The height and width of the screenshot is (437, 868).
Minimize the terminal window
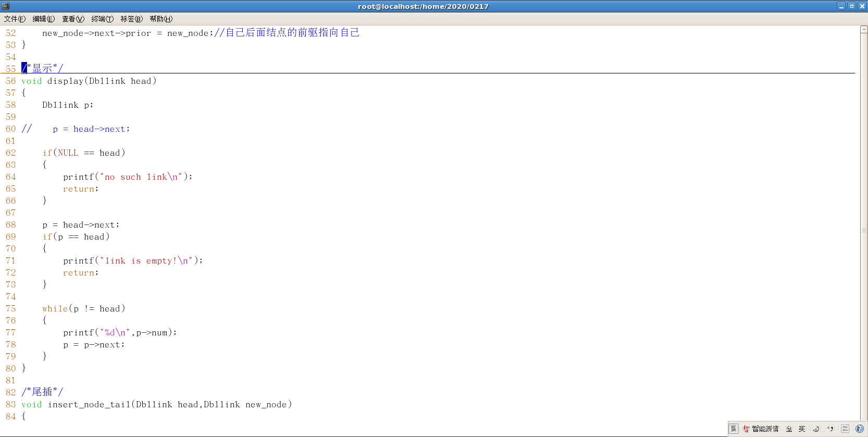coord(841,6)
